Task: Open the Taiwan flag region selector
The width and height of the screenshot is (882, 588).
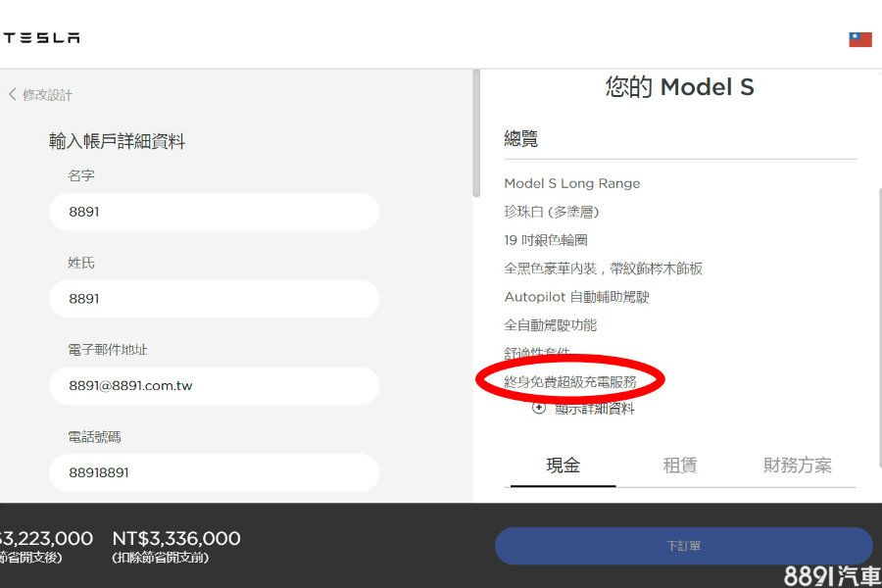Action: [x=860, y=39]
